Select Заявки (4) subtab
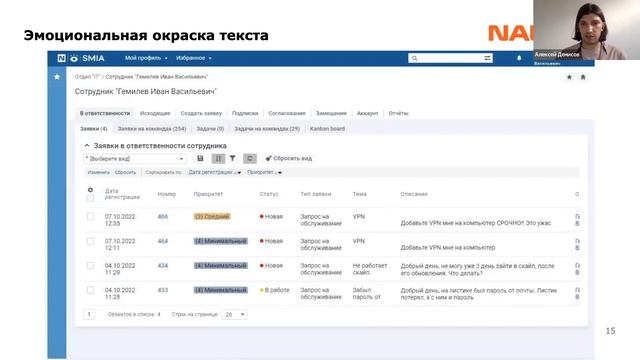This screenshot has width=640, height=360. click(93, 129)
